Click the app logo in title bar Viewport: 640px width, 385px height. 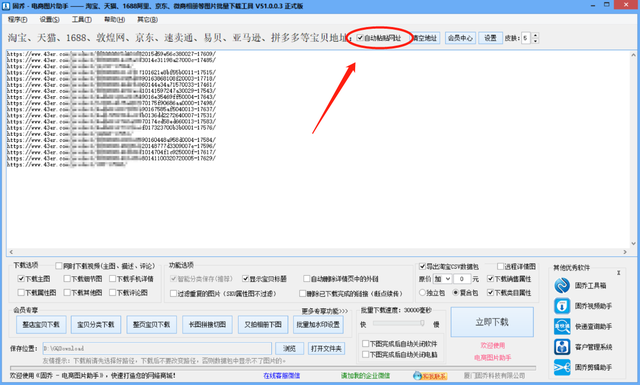click(6, 6)
